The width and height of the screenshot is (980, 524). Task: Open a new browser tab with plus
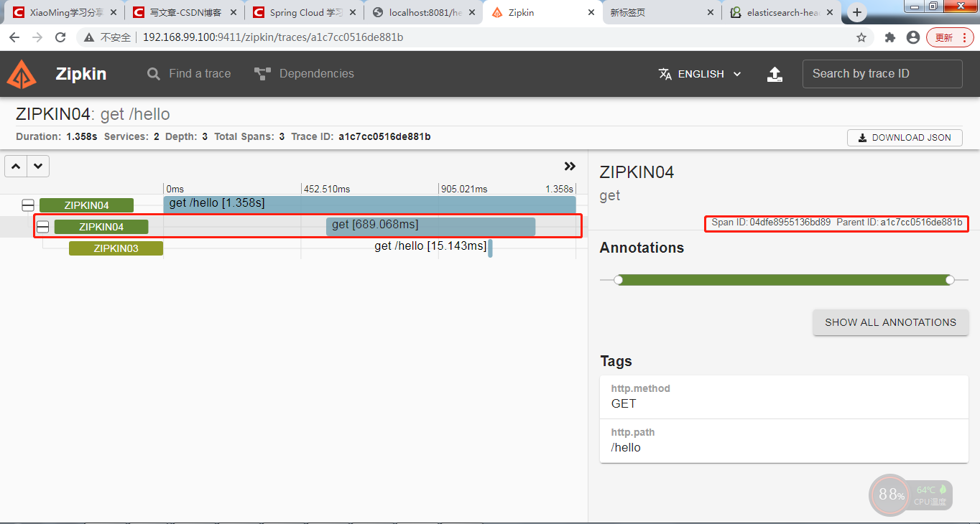856,12
